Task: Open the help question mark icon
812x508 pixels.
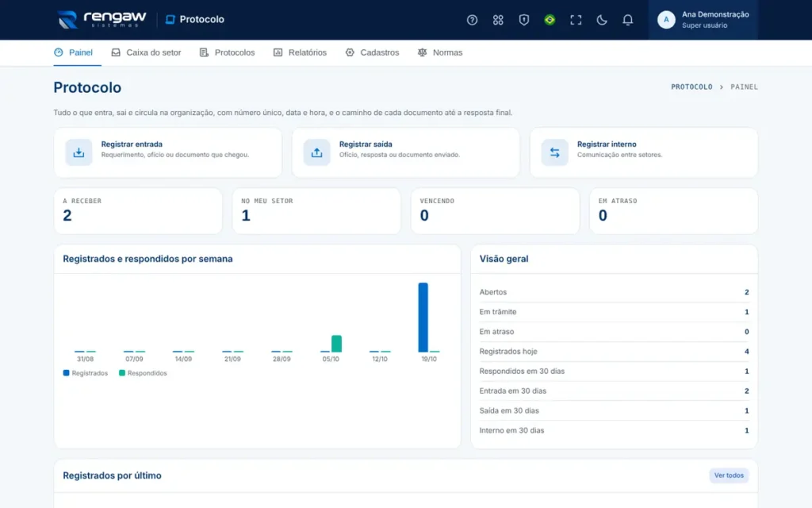Action: (472, 20)
